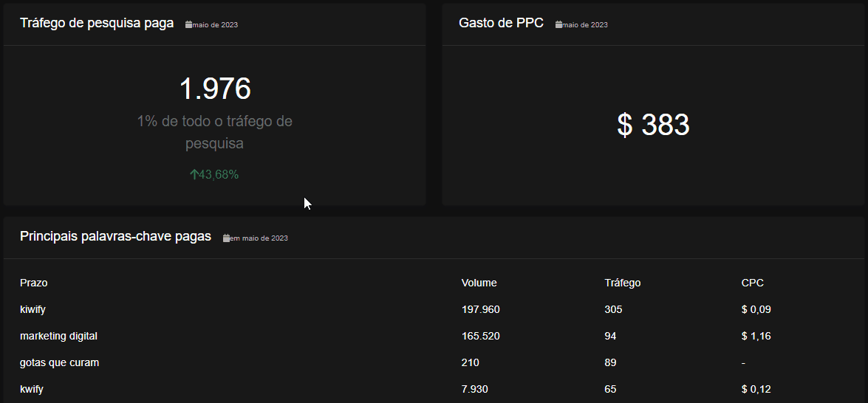Click the Gasto de PPC card title

(501, 23)
